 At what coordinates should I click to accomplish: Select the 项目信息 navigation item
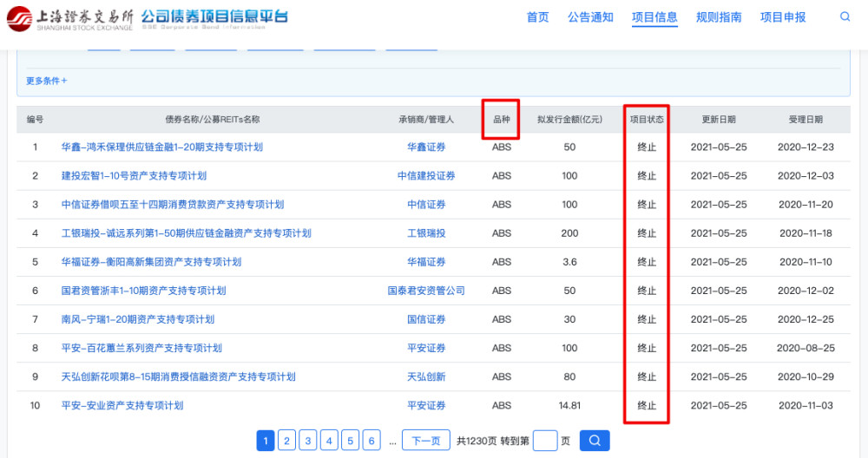[x=654, y=17]
